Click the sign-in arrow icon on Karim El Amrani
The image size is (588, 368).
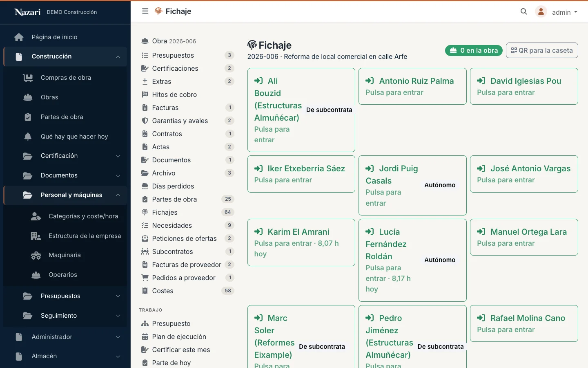pos(258,232)
